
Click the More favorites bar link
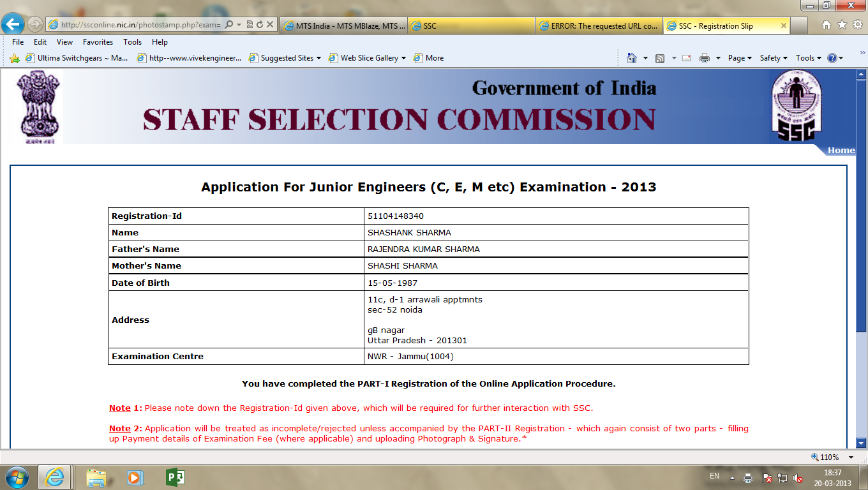pos(428,58)
